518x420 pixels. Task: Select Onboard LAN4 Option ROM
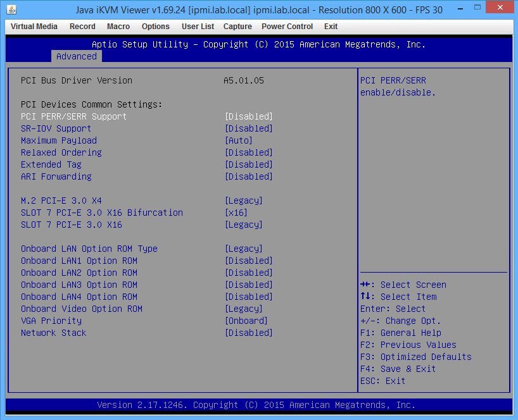click(79, 297)
